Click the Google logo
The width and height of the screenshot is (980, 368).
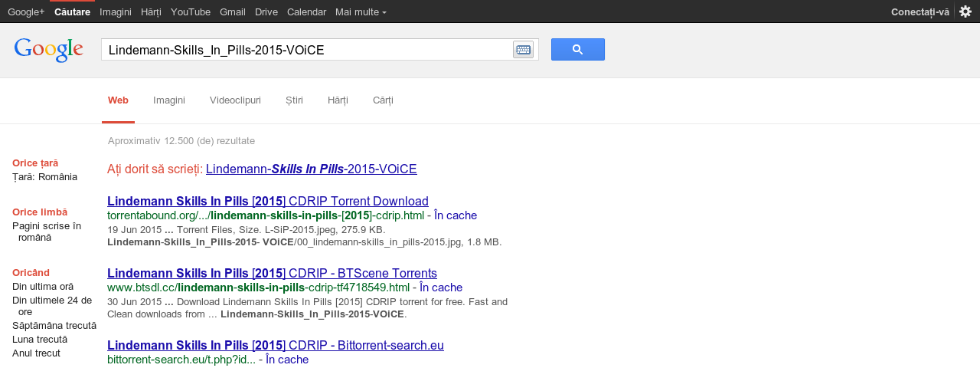point(49,50)
